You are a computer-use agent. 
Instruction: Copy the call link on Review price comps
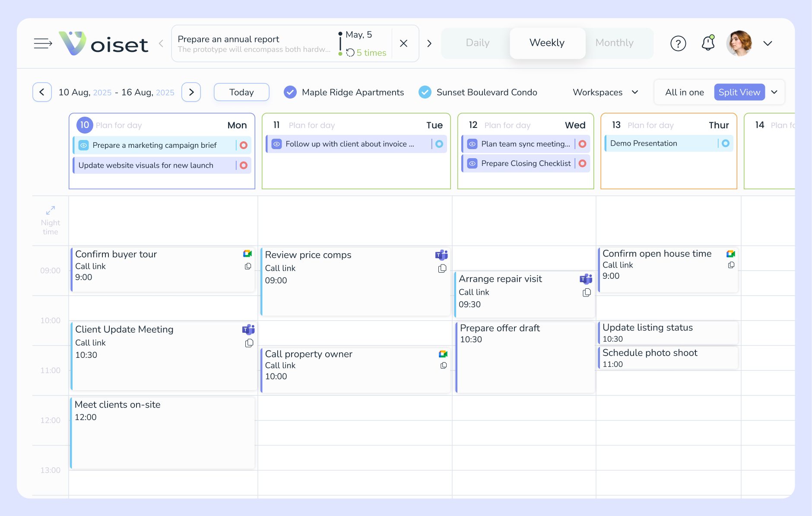pyautogui.click(x=442, y=268)
